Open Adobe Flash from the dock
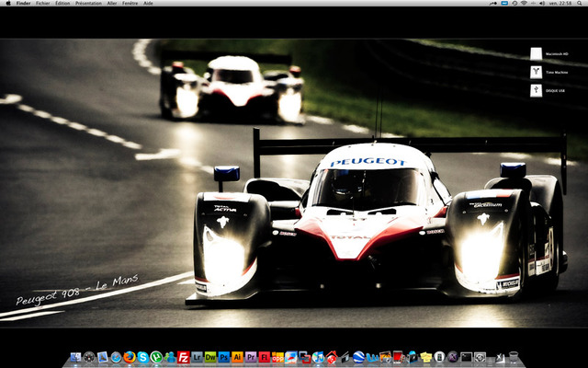 pos(265,357)
